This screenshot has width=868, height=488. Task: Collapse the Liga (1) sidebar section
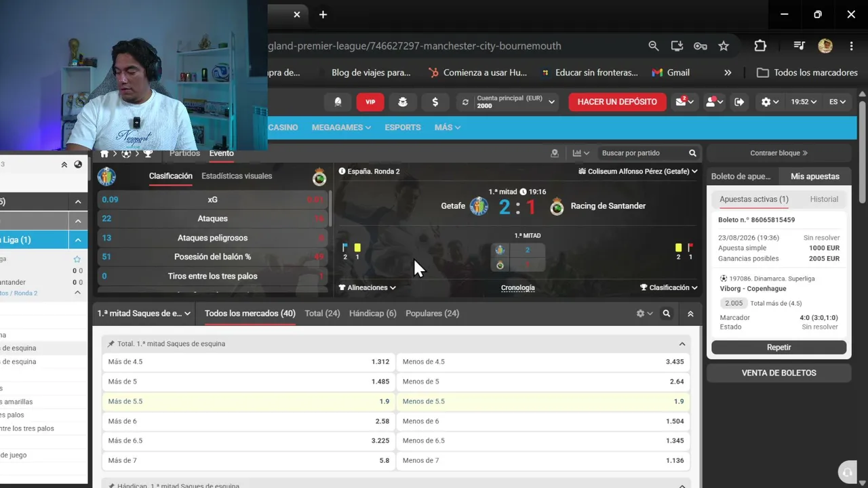click(x=78, y=240)
